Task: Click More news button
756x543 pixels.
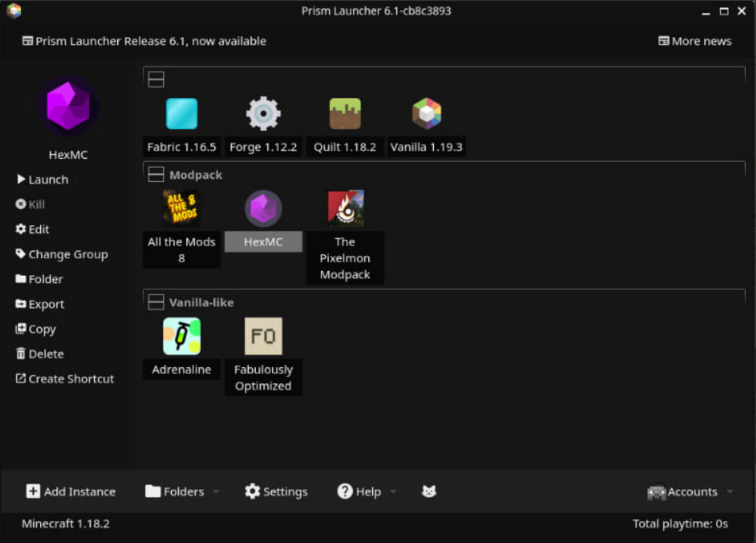Action: [x=695, y=41]
